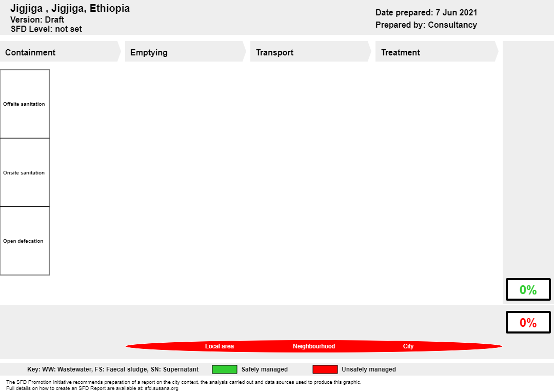Viewport: 554px width, 392px height.
Task: Select the Emptying stage header
Action: pyautogui.click(x=186, y=52)
